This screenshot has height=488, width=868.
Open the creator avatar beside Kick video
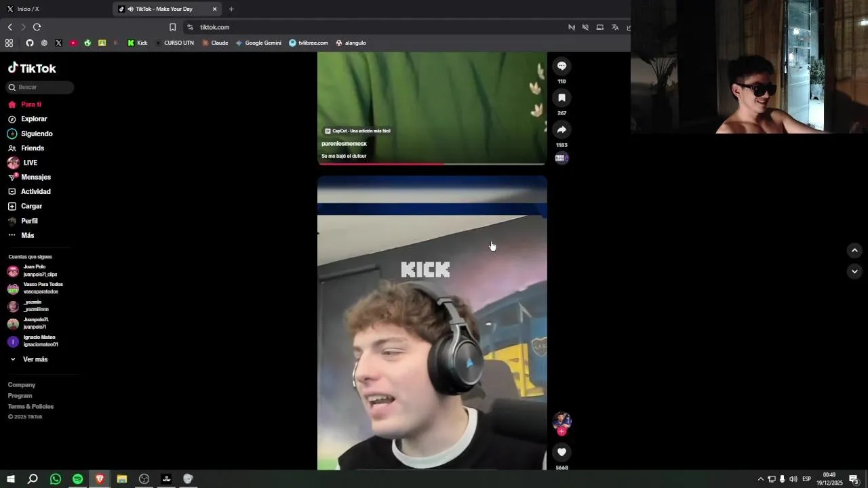coord(561,420)
